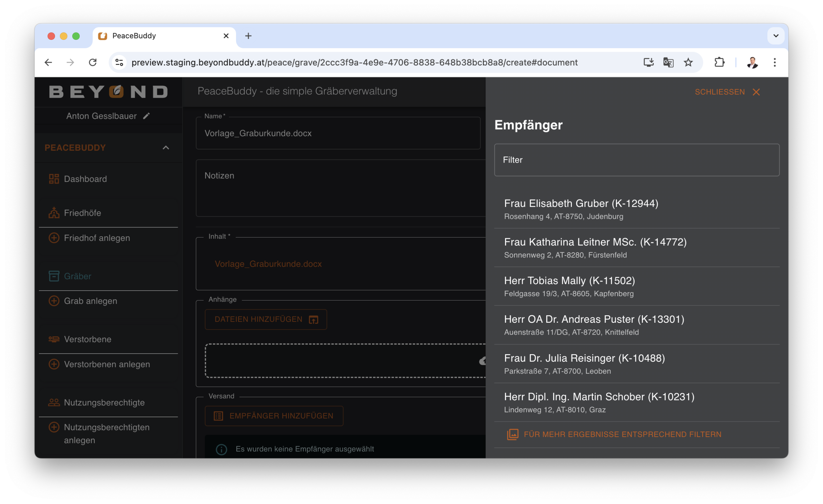Open the tab search dropdown arrow
Screen dimensions: 823x504
point(775,36)
